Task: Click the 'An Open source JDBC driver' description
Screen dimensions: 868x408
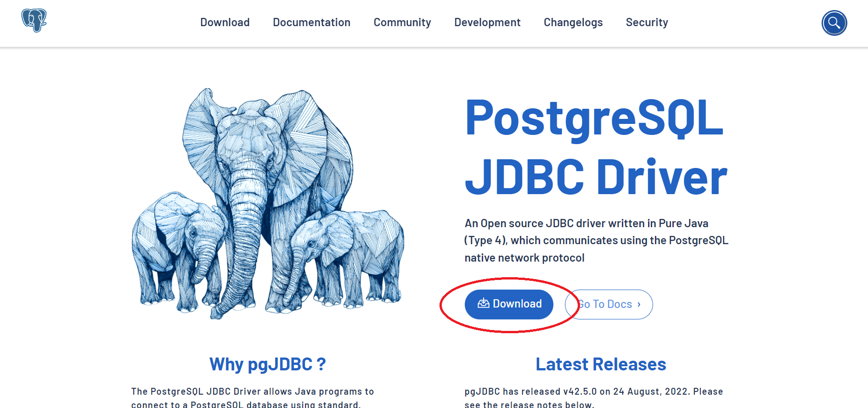Action: [596, 240]
